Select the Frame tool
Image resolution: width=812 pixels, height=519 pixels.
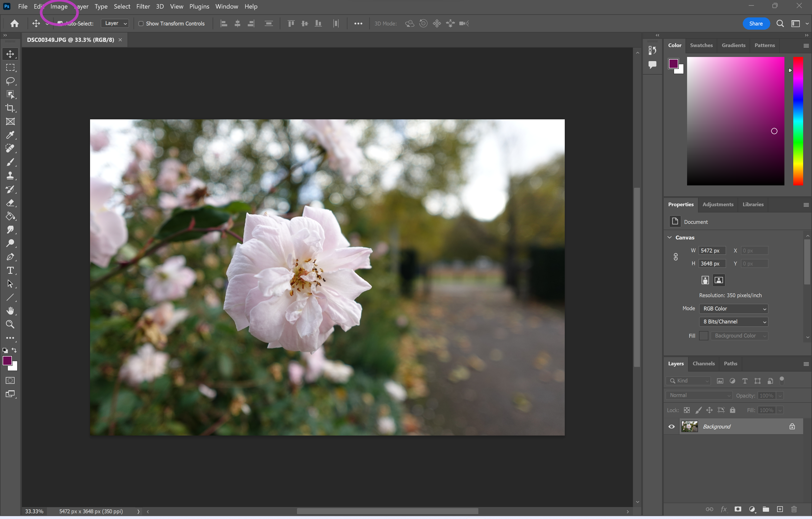[10, 122]
